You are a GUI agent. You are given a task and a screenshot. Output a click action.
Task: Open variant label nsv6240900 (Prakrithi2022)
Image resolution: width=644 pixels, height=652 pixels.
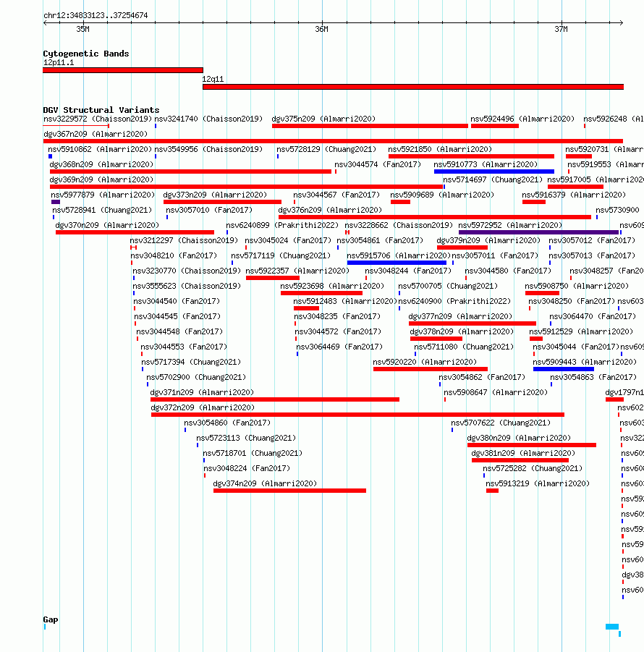(x=454, y=302)
